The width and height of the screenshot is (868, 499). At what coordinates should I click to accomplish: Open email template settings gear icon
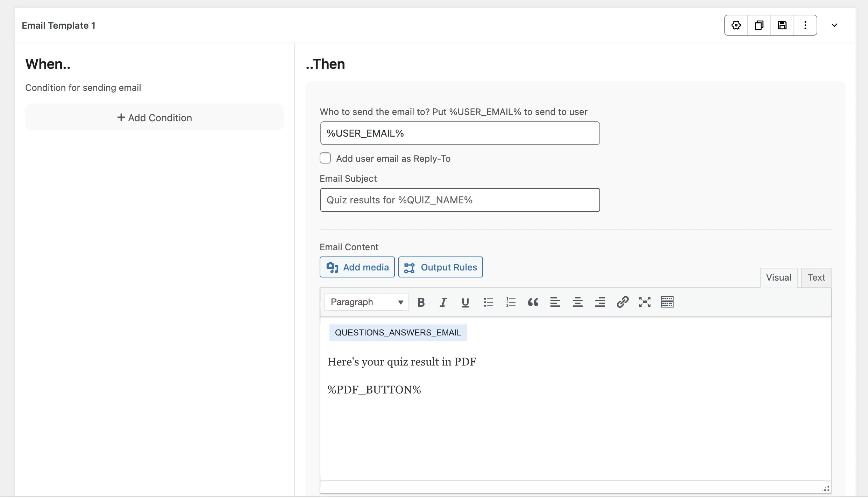coord(736,25)
